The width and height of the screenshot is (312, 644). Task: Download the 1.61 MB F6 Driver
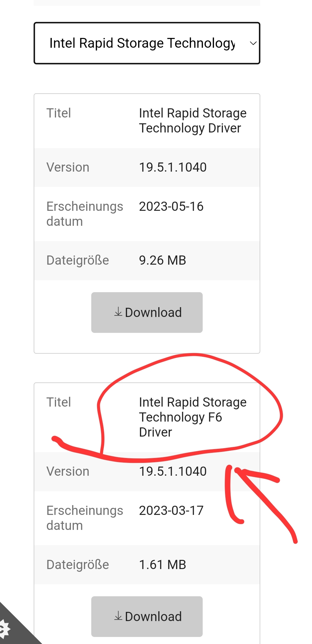tap(147, 616)
